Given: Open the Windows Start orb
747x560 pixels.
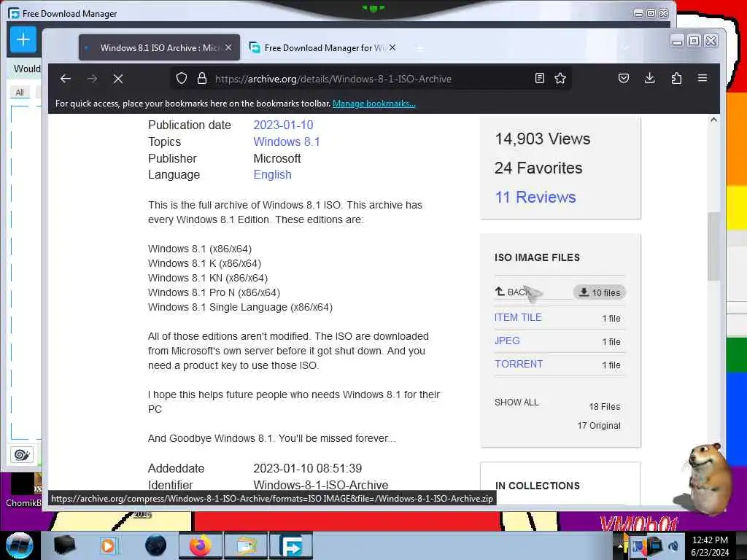Looking at the screenshot, I should pos(19,545).
